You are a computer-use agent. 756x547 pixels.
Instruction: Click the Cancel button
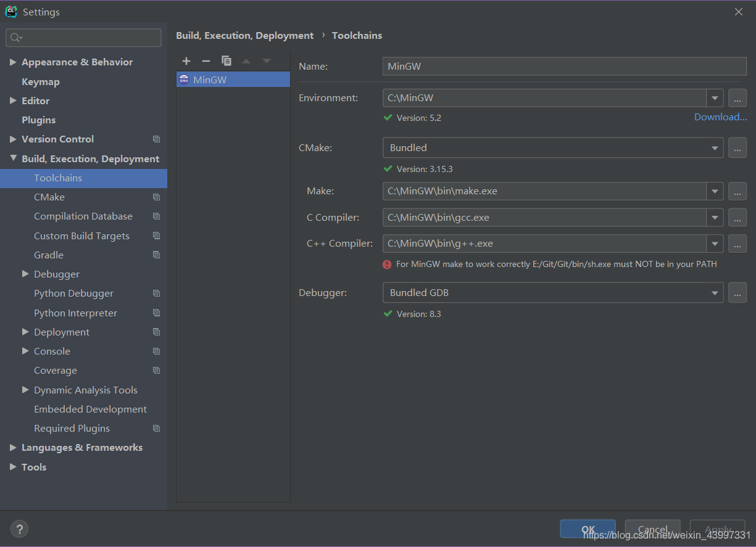[652, 529]
